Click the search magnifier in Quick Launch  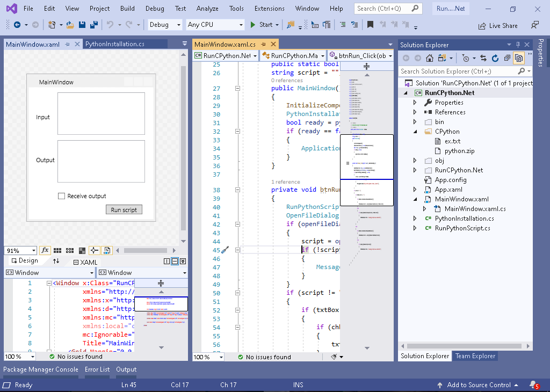tap(415, 9)
